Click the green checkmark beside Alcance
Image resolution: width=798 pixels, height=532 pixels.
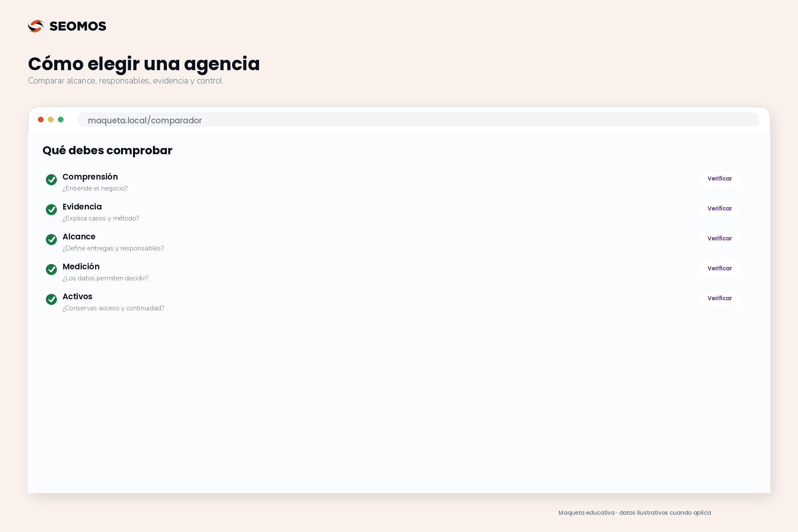pos(51,239)
